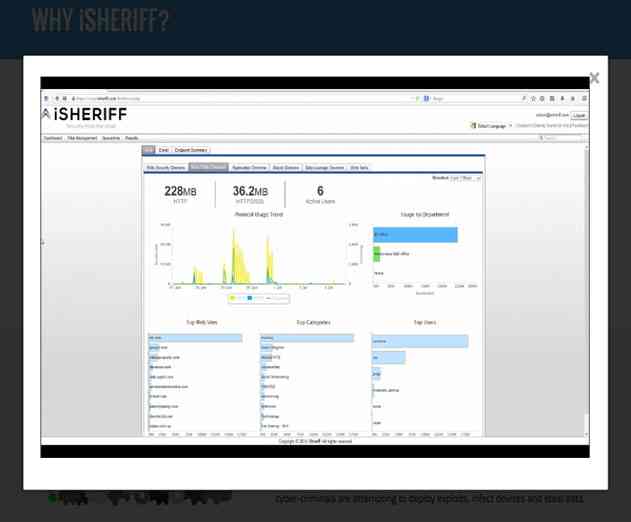Click the blue legend swatch under the trend chart
631x522 pixels.
[250, 298]
